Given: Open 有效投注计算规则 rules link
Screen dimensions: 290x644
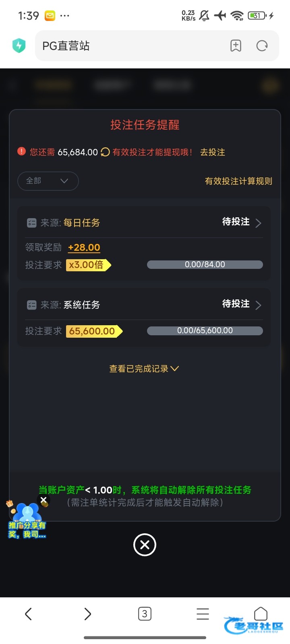Looking at the screenshot, I should [238, 181].
